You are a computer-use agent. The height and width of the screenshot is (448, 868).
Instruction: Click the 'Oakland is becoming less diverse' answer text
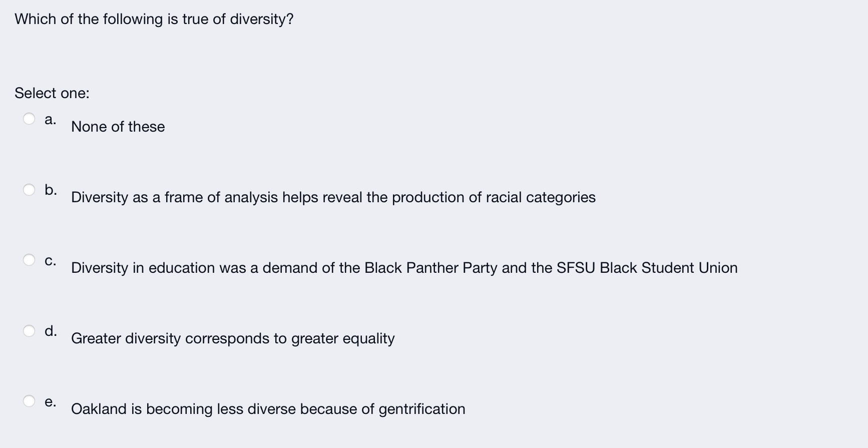tap(268, 409)
